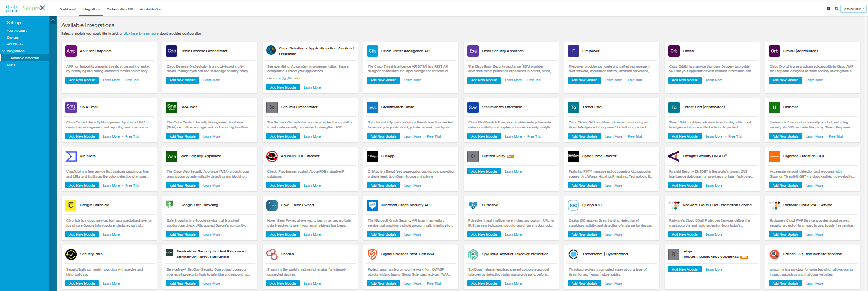Screen dimensions: 868x291
Task: Click the Have I Been Pwned icon
Action: 272,205
